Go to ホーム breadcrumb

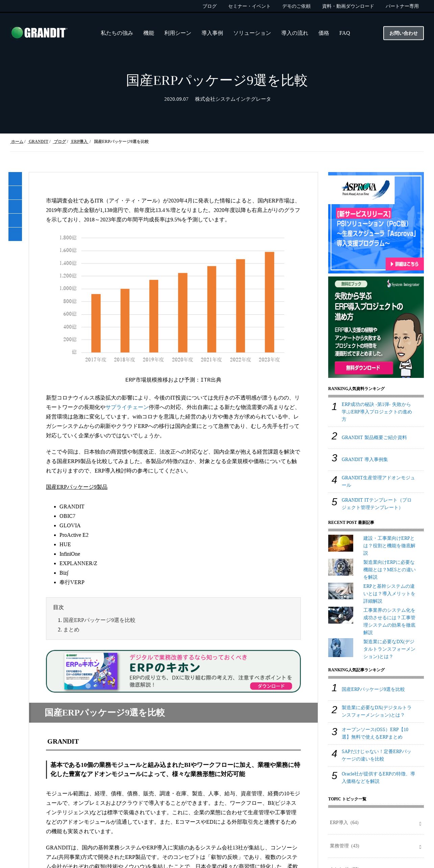(17, 142)
